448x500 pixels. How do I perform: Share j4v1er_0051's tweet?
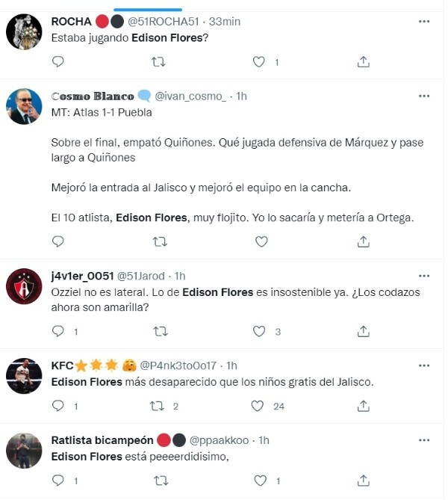click(363, 330)
